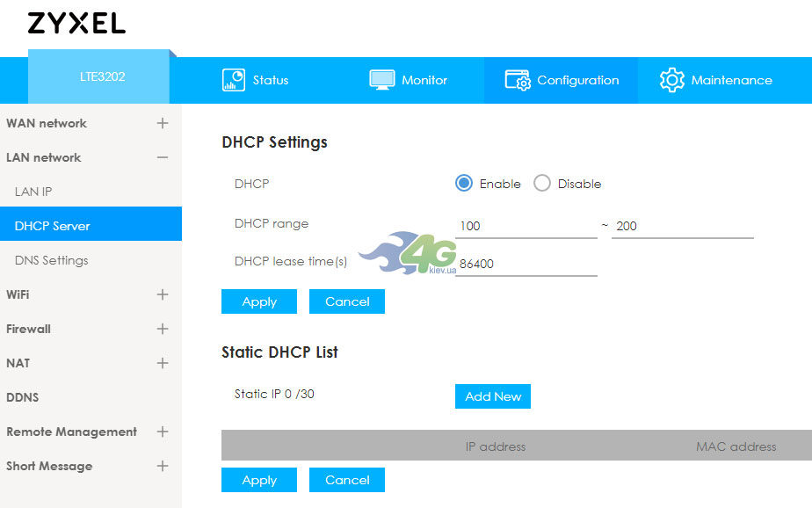Click the Static DHCP List heading
The width and height of the screenshot is (812, 508).
tap(279, 352)
